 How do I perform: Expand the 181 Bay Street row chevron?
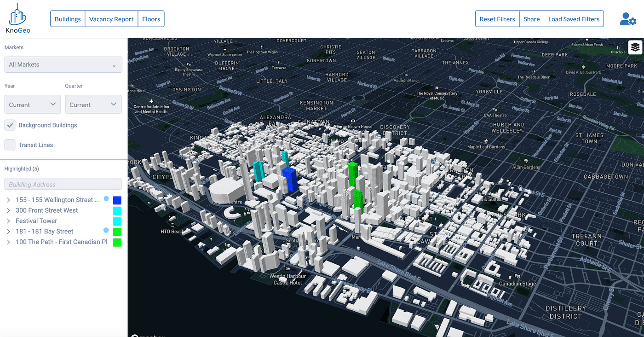coord(8,232)
